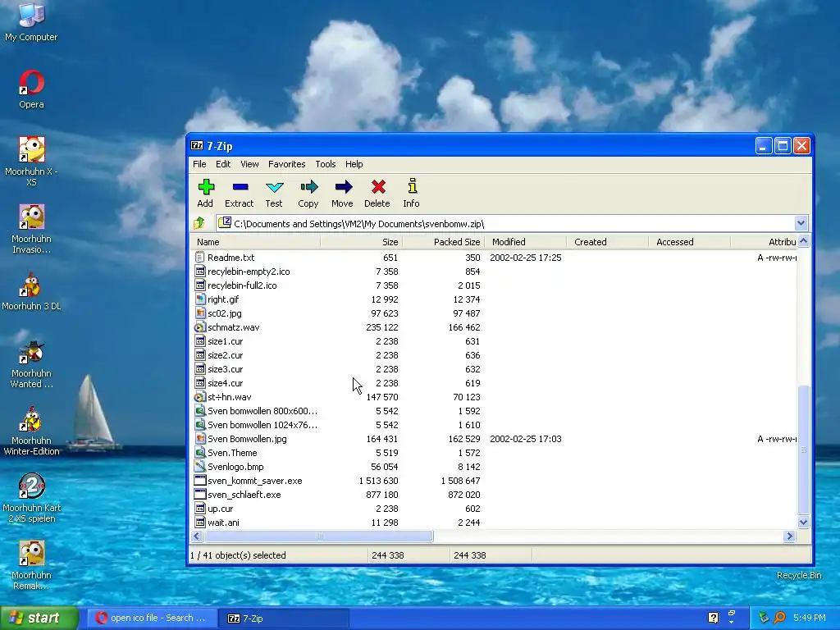
Task: Open Moorhuhn Wanted desktop shortcut
Action: pos(31,363)
